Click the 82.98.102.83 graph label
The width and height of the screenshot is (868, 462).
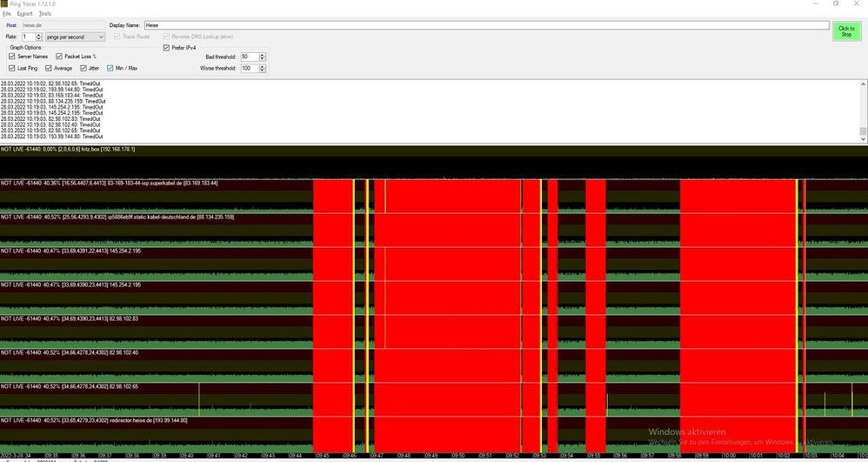pyautogui.click(x=70, y=319)
